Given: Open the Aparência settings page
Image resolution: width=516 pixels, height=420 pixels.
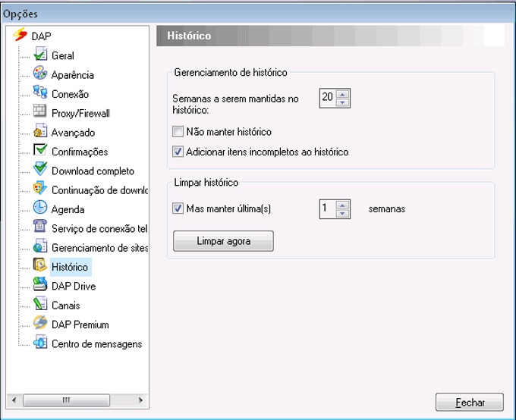Looking at the screenshot, I should [73, 75].
